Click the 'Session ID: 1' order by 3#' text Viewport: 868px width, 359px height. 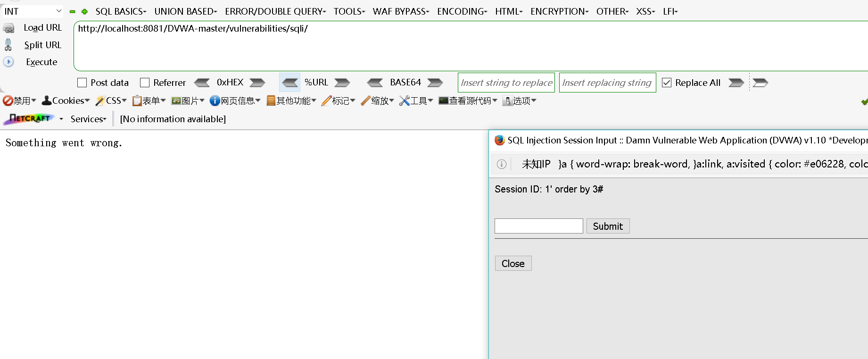549,189
